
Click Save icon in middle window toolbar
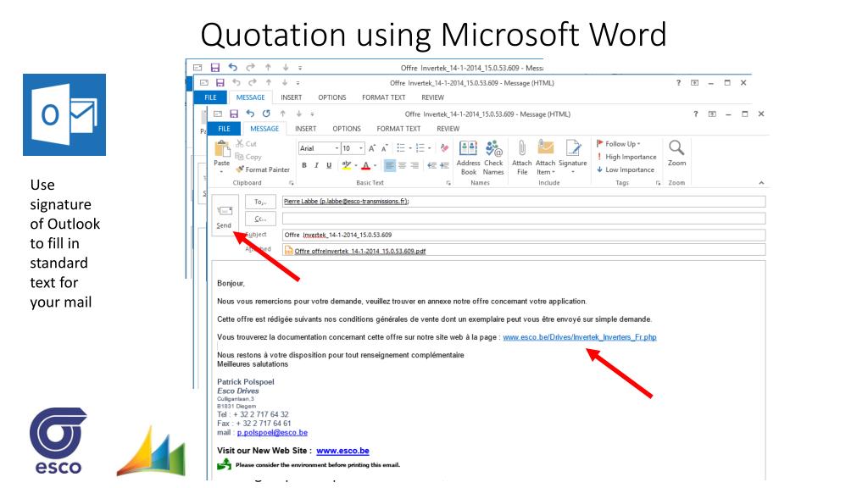[x=220, y=83]
